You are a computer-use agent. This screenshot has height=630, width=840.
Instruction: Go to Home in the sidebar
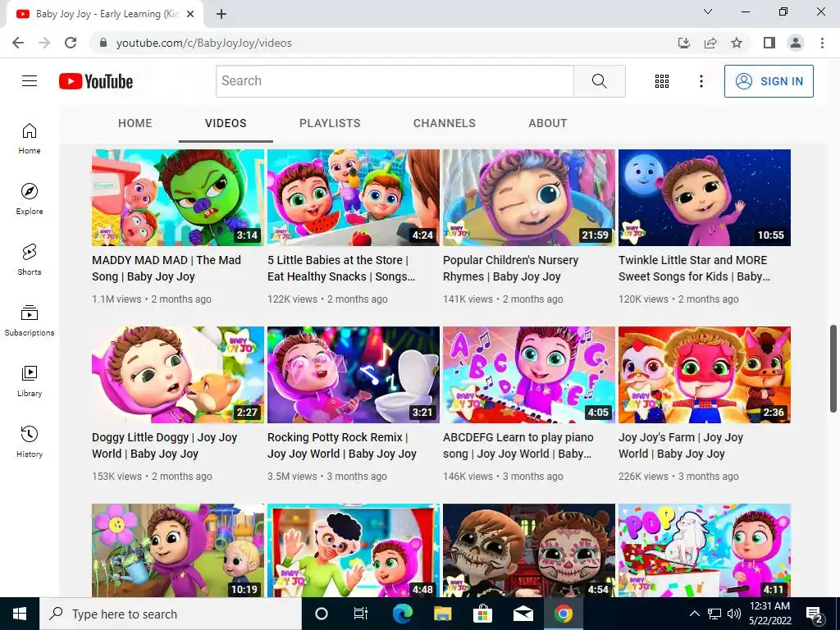pyautogui.click(x=30, y=139)
